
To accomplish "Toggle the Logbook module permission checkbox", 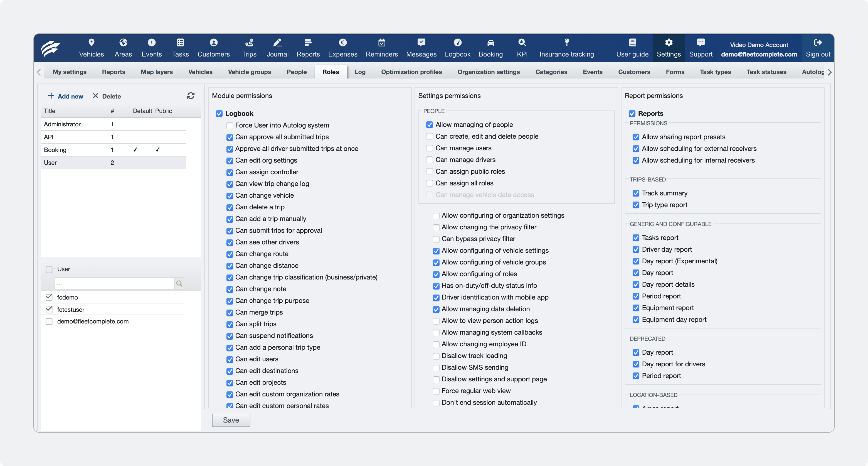I will click(x=219, y=114).
